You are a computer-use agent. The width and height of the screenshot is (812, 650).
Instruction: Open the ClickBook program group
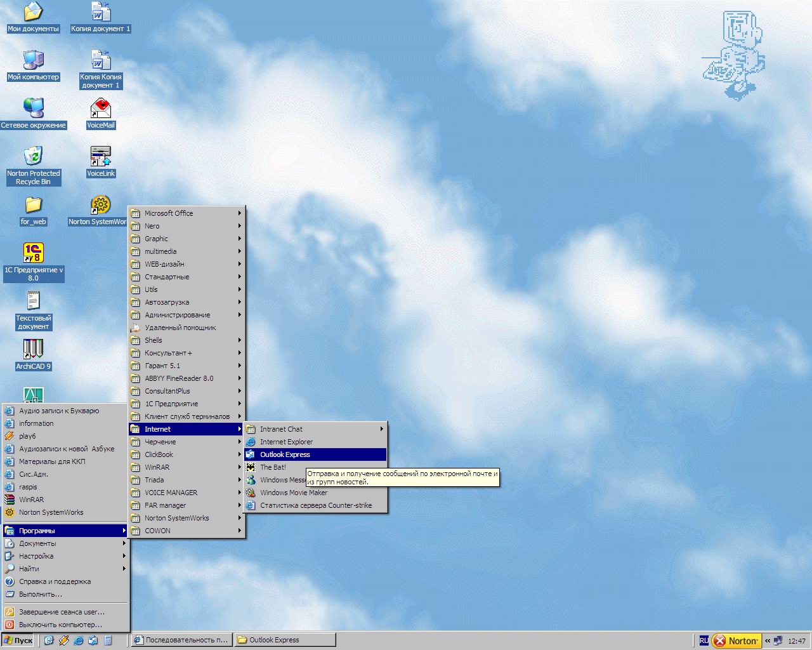(187, 454)
